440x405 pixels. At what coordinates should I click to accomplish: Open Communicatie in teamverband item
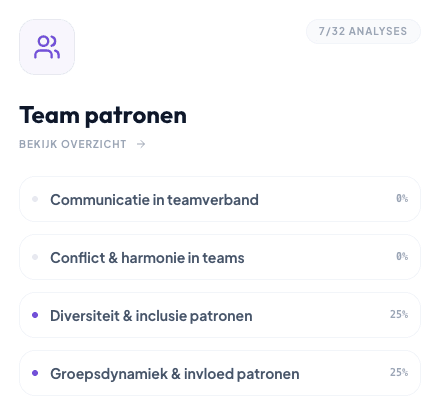[x=220, y=199]
